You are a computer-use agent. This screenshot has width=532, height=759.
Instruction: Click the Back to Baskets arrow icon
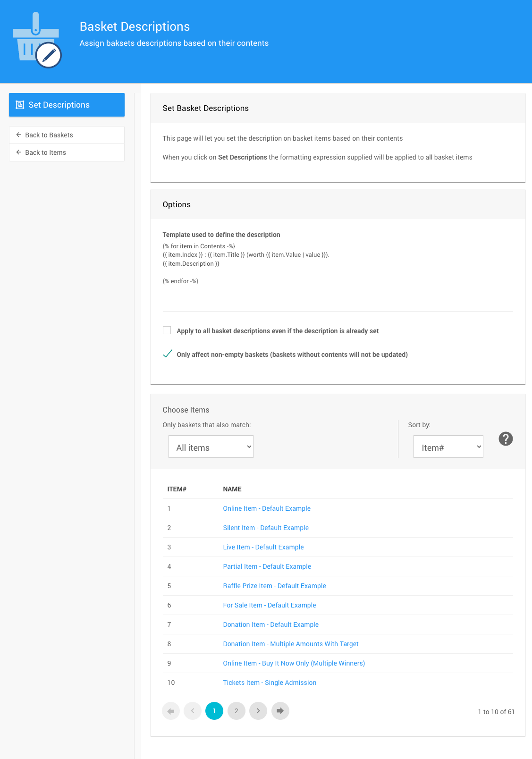tap(19, 135)
